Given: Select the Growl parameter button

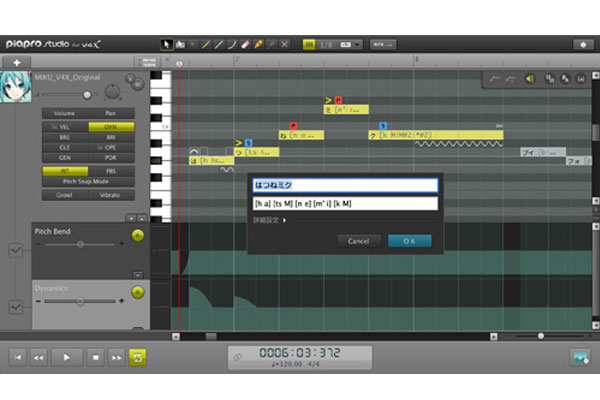Looking at the screenshot, I should [x=65, y=195].
